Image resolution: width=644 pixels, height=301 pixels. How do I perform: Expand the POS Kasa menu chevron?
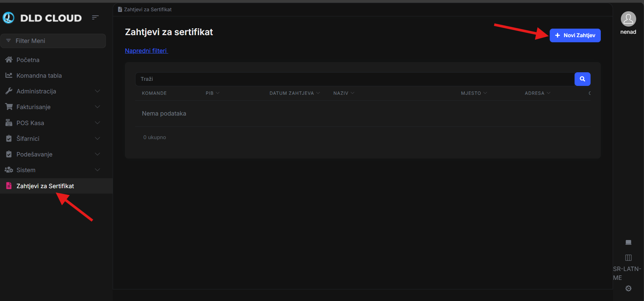click(x=97, y=123)
